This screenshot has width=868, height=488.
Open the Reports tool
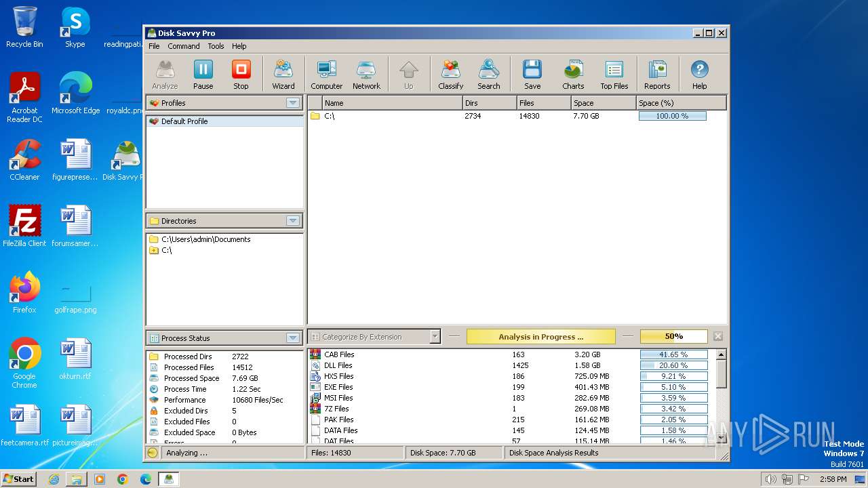coord(657,75)
